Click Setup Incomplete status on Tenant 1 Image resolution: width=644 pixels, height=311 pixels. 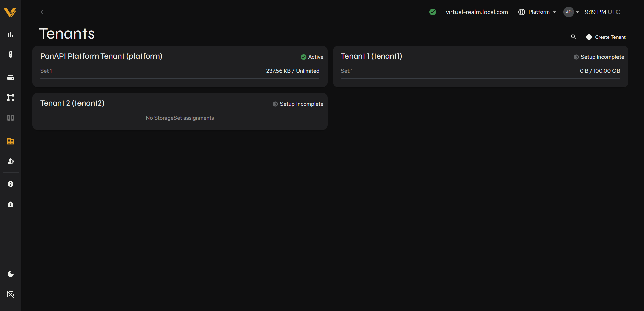point(599,57)
